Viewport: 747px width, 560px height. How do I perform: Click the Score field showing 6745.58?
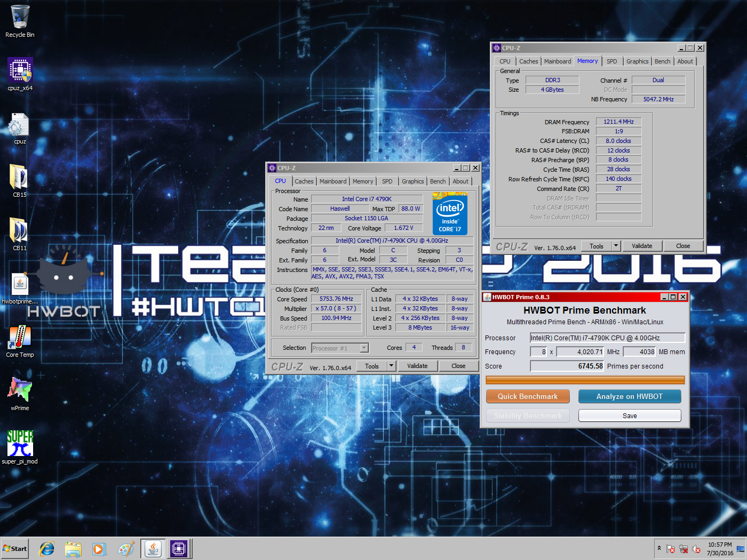click(x=567, y=366)
